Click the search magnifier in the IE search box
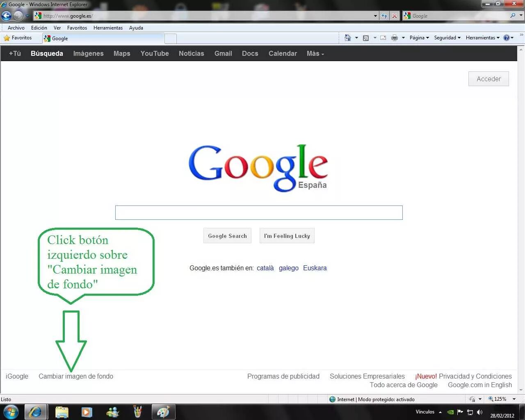Viewport: 525px width, 420px height. (x=513, y=16)
